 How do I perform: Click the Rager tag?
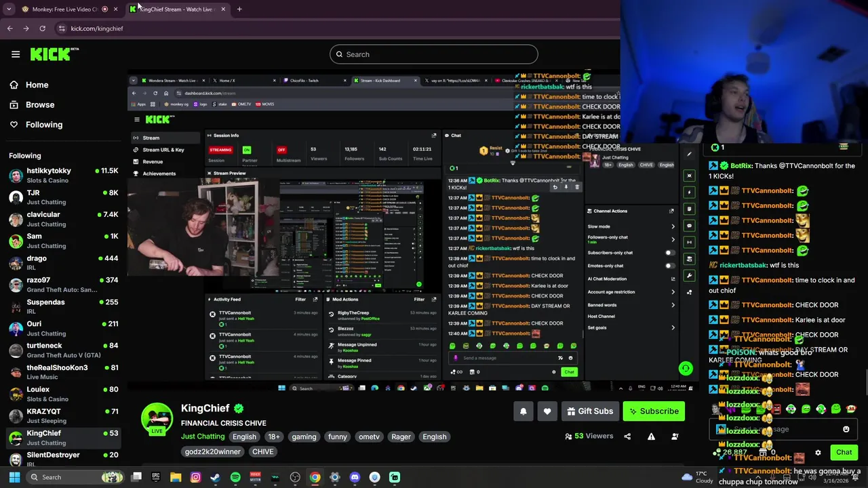point(401,436)
